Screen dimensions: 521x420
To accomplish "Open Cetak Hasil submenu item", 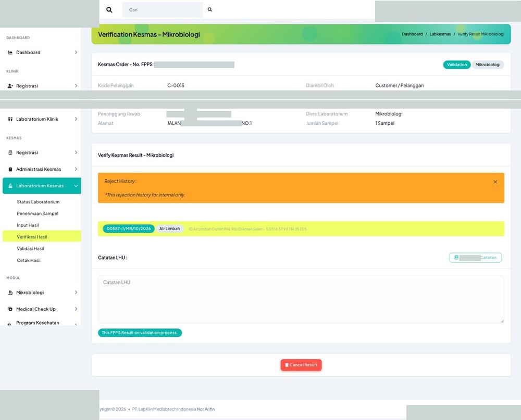I will 29,261.
